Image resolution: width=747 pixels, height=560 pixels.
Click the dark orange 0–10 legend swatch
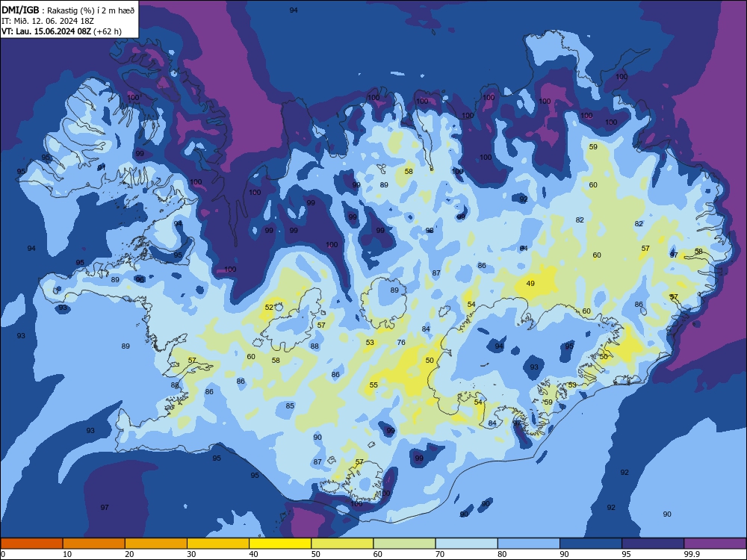31,544
